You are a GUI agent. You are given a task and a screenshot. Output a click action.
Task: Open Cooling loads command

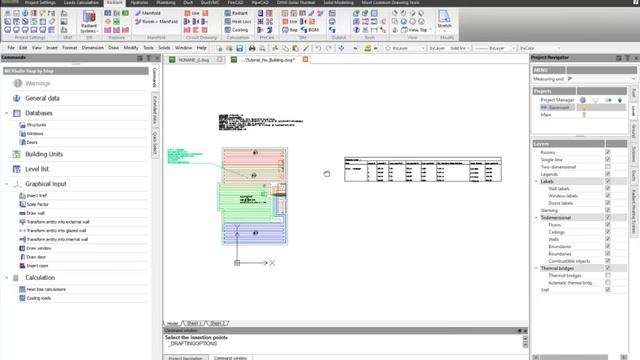39,298
